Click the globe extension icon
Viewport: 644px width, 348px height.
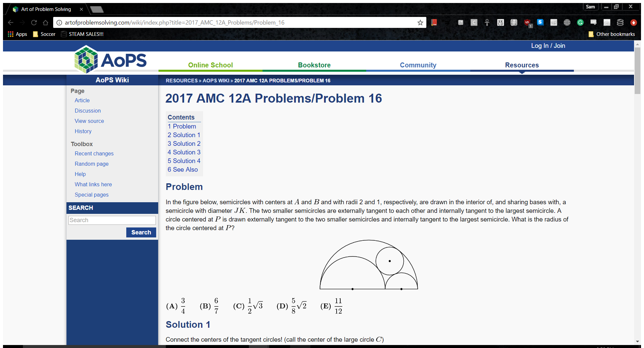point(567,22)
